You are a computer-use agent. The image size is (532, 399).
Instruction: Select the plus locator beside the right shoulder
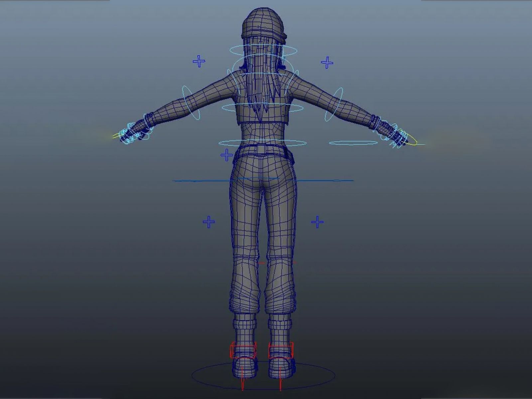coord(327,63)
